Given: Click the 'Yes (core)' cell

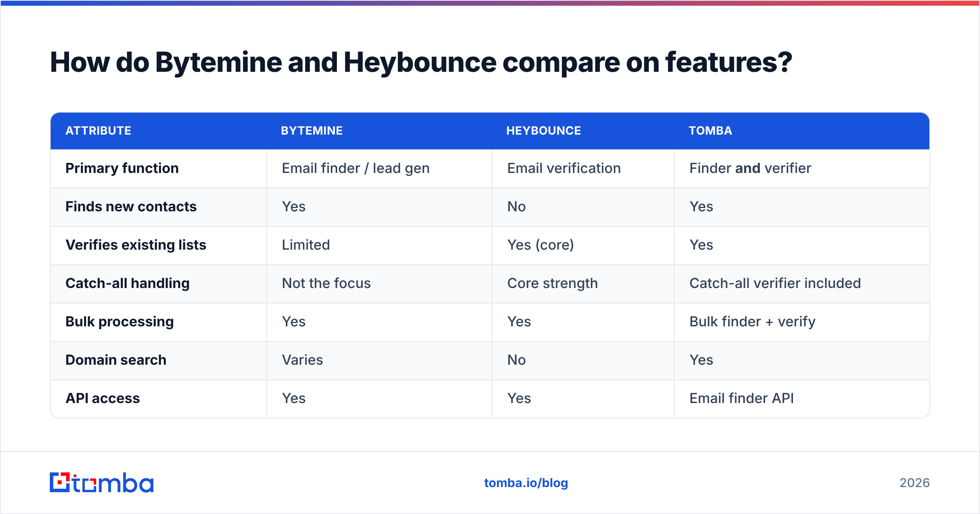Looking at the screenshot, I should click(541, 245).
